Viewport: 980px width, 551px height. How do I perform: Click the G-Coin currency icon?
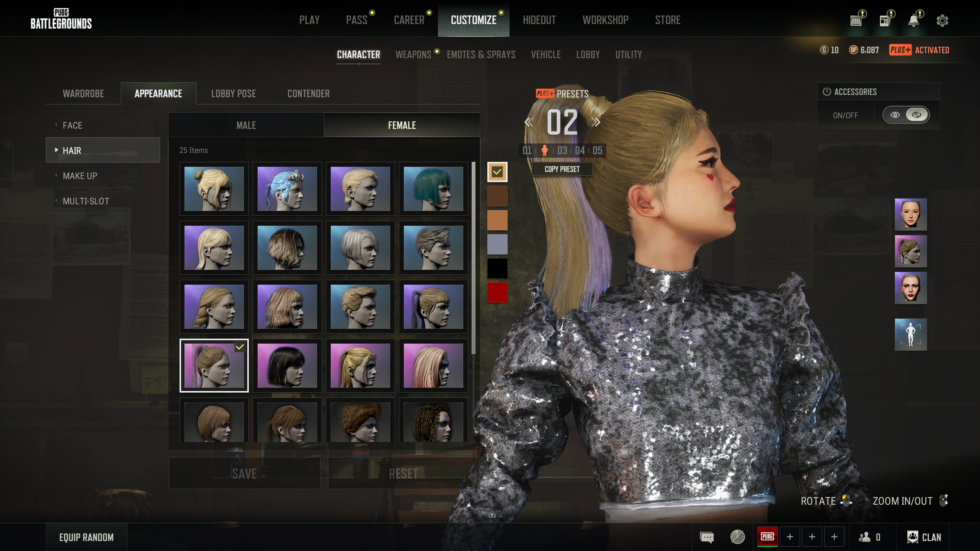coord(824,50)
